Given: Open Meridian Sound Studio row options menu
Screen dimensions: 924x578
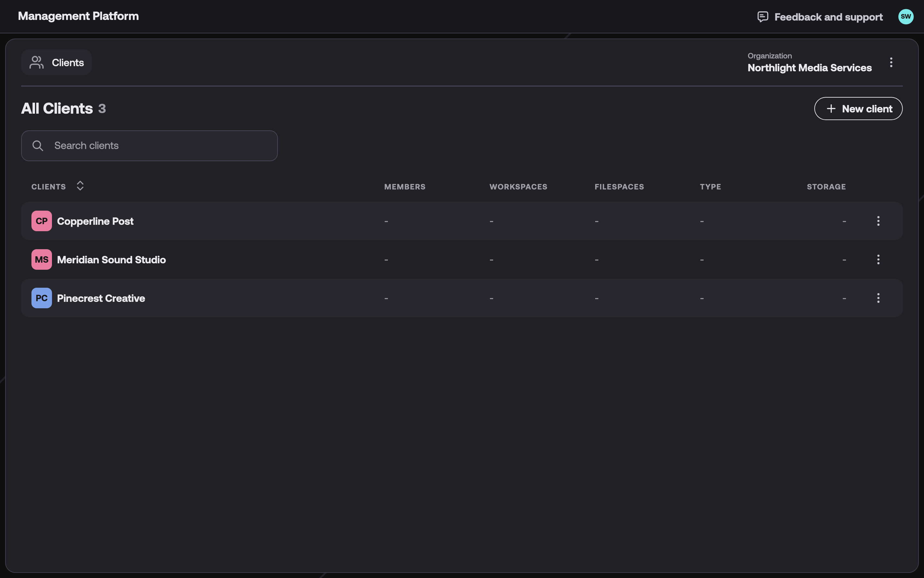Looking at the screenshot, I should (878, 259).
